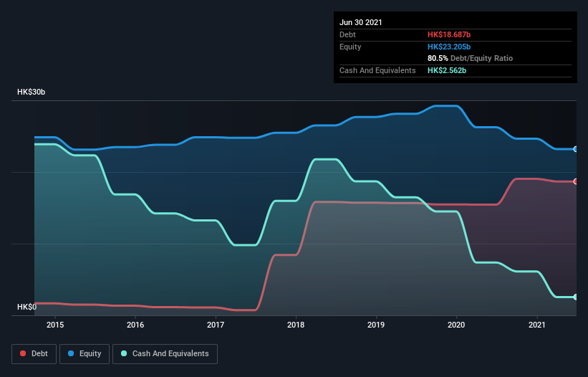Screen dimensions: 588x377
Task: Toggle Cash And Equivalents legend button
Action: coord(165,354)
